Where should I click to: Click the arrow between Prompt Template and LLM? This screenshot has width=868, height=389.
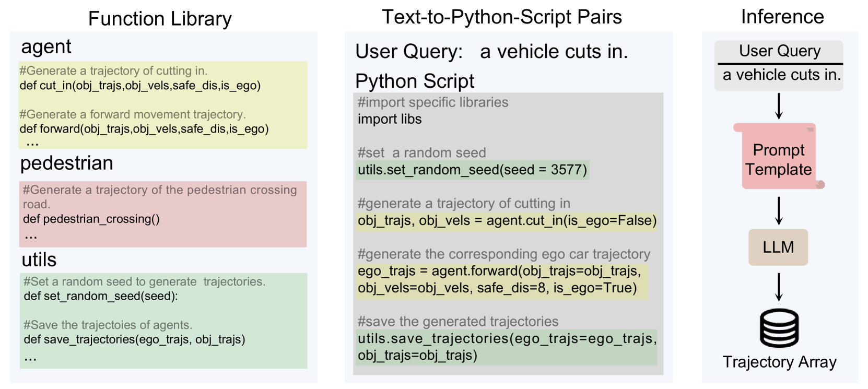tap(779, 210)
